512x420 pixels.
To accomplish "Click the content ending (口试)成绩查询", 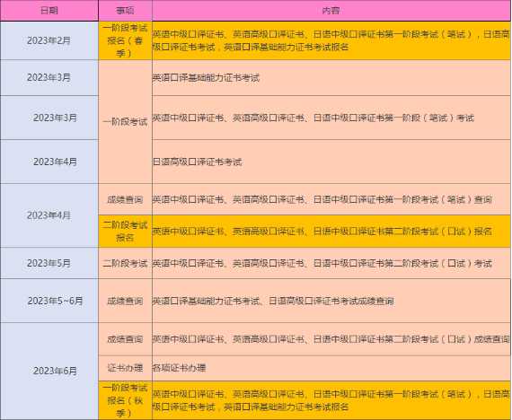I will 331,339.
